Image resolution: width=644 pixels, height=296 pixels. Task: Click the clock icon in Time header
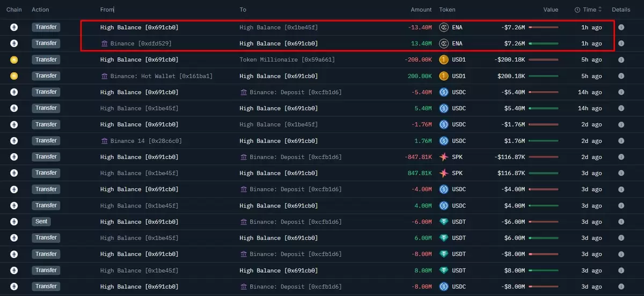(x=577, y=10)
